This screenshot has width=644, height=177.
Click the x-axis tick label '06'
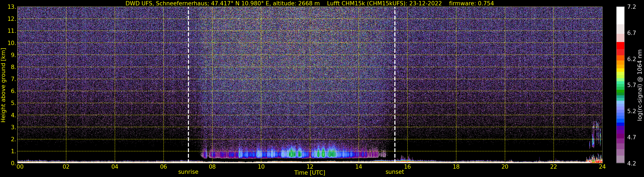164,167
